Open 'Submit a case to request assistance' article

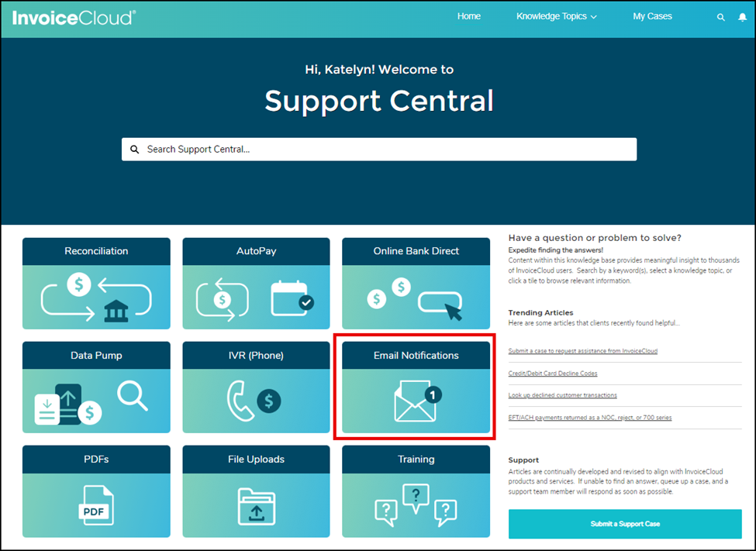(x=582, y=351)
